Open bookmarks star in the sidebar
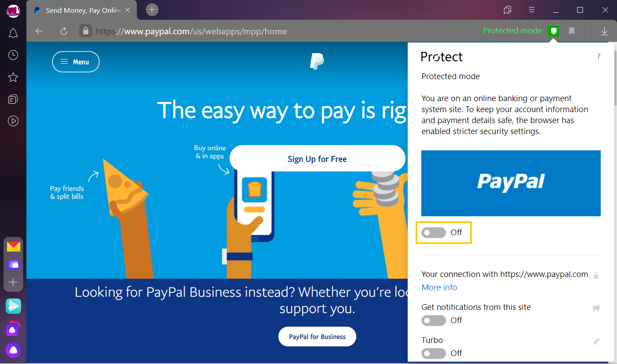Image resolution: width=617 pixels, height=364 pixels. tap(13, 77)
